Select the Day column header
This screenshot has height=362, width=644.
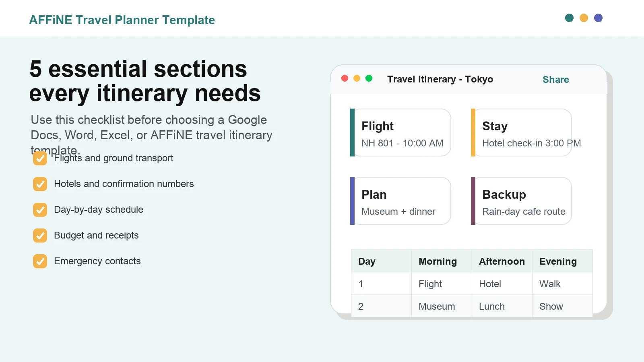(x=381, y=261)
